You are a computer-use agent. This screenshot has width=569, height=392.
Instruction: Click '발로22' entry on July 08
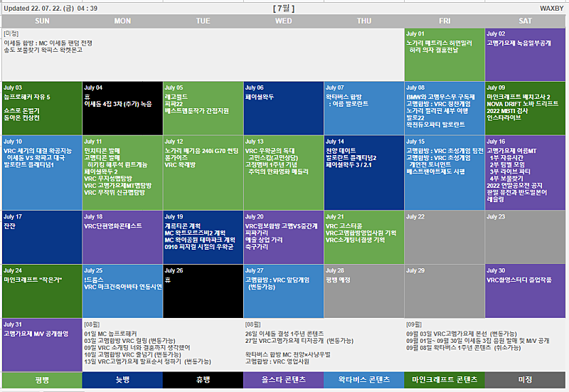coord(415,117)
